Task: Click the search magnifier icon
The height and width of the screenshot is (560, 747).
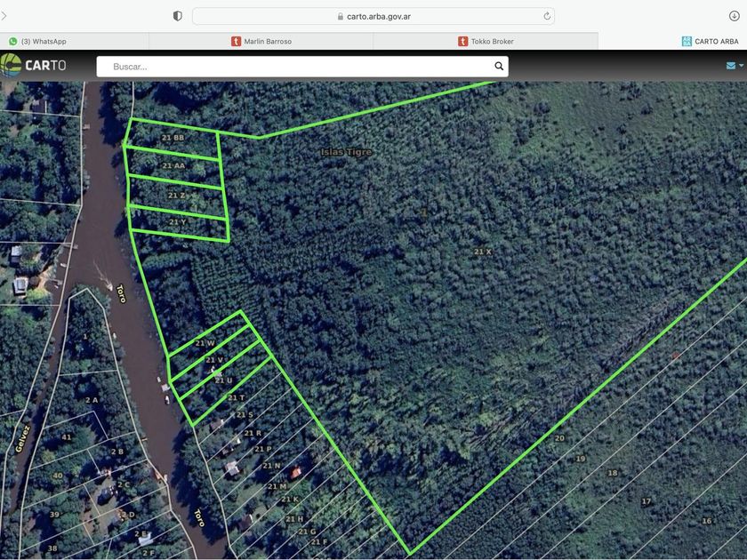Action: pos(499,67)
